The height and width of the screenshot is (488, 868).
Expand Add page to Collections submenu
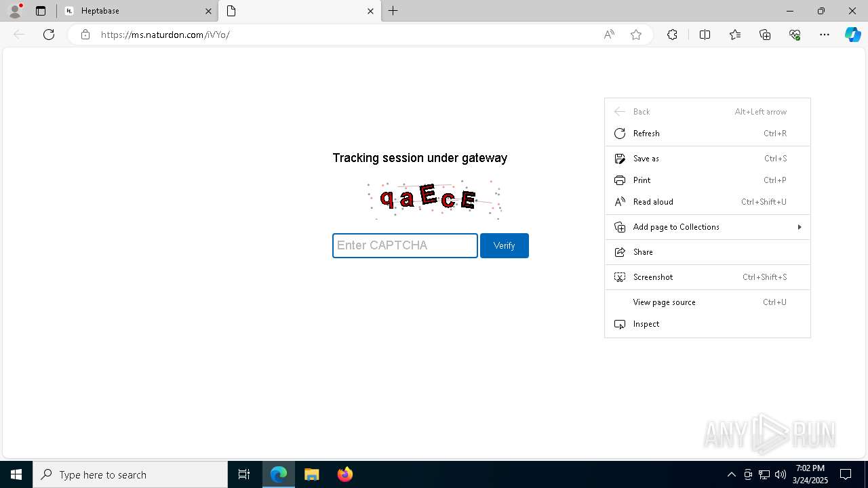pyautogui.click(x=707, y=227)
